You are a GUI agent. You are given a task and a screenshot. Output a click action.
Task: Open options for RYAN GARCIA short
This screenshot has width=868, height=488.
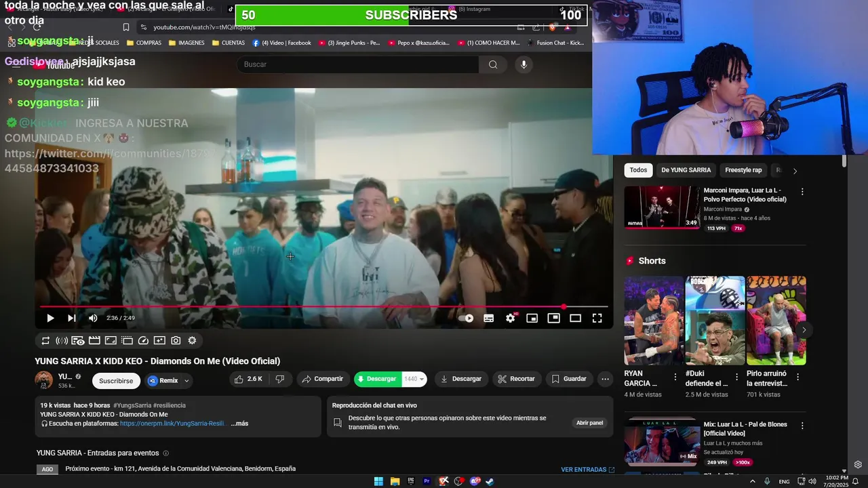(675, 377)
